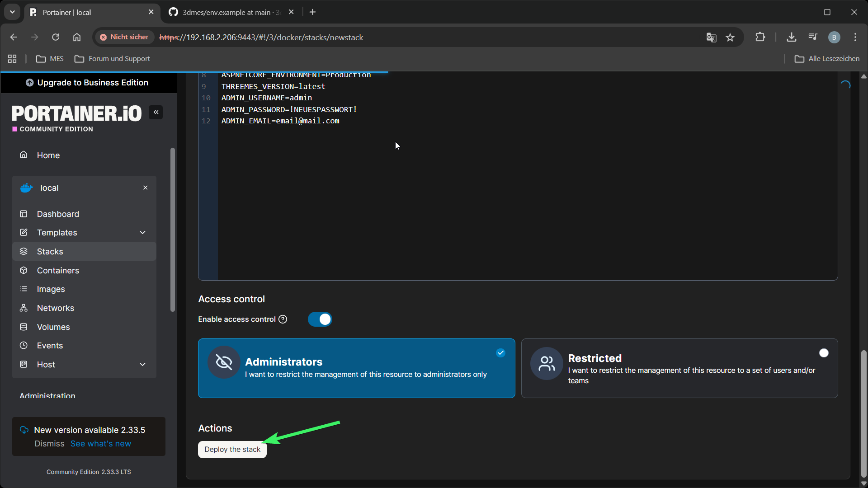This screenshot has height=488, width=868.
Task: Select the Restricted access option
Action: (x=679, y=368)
